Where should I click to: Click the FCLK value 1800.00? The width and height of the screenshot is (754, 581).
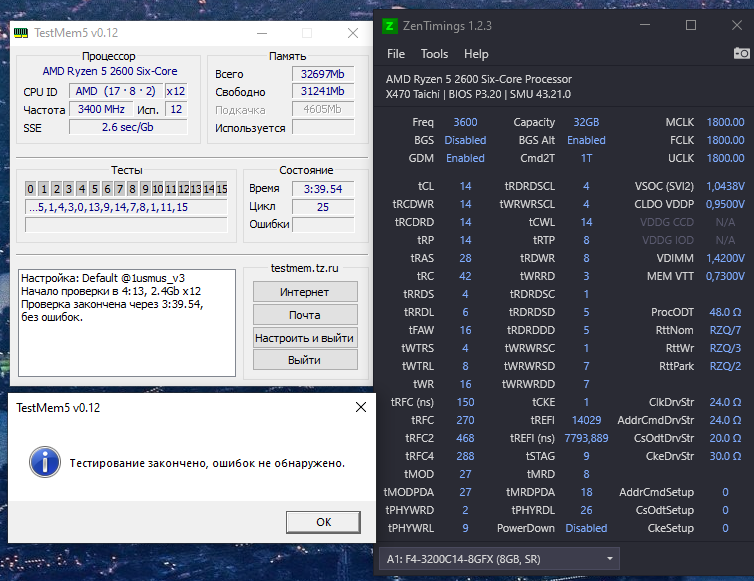pyautogui.click(x=725, y=140)
